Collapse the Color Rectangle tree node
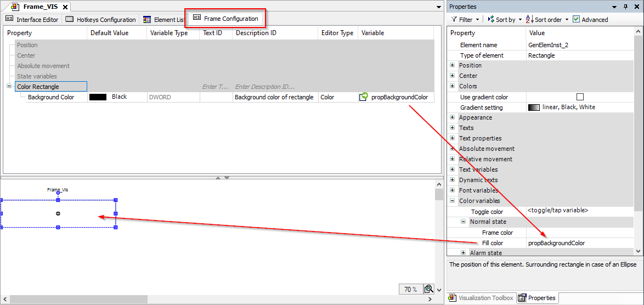 (x=9, y=87)
